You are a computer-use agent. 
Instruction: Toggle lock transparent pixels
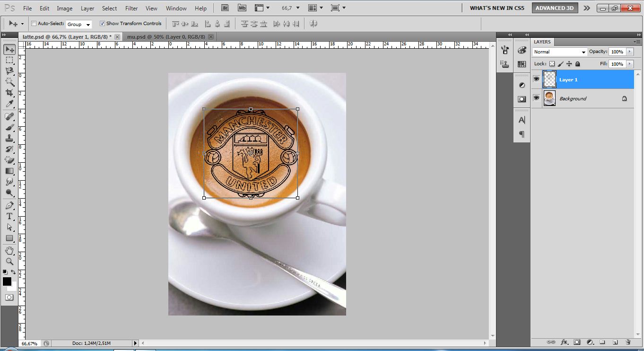pos(552,64)
